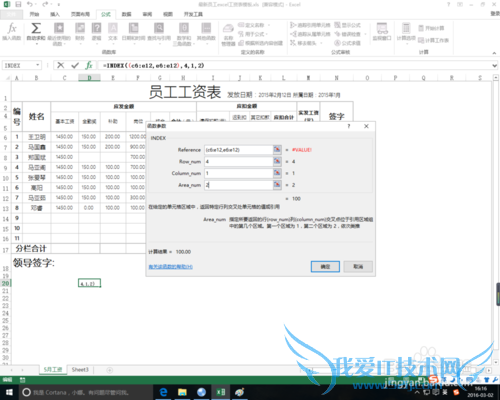The image size is (500, 400).
Task: Click the Column_num range selector button
Action: 277,173
